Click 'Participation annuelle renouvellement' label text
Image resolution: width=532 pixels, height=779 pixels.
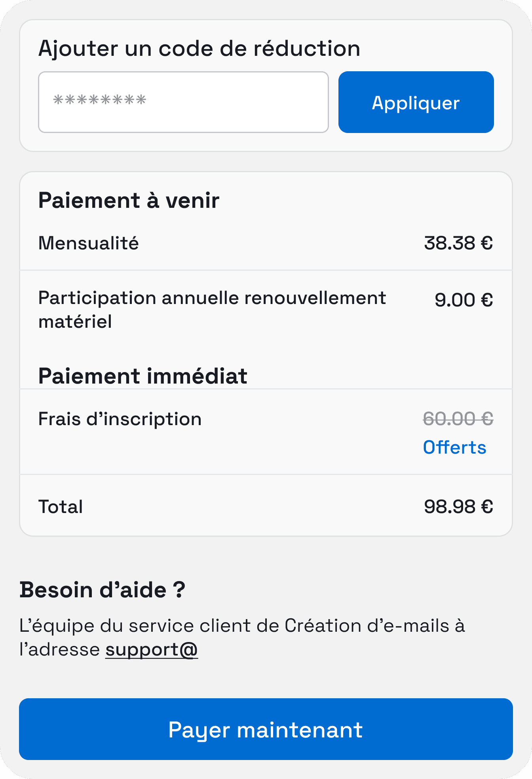click(x=212, y=298)
